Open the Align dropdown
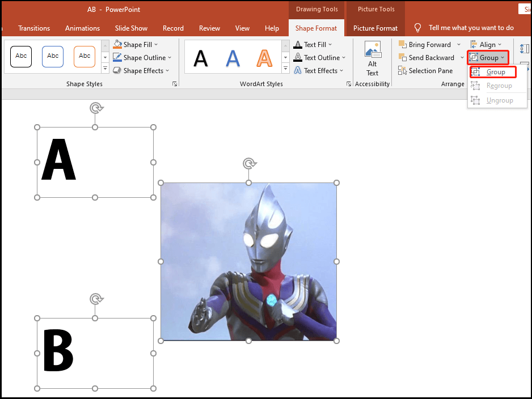The image size is (532, 399). (x=486, y=44)
